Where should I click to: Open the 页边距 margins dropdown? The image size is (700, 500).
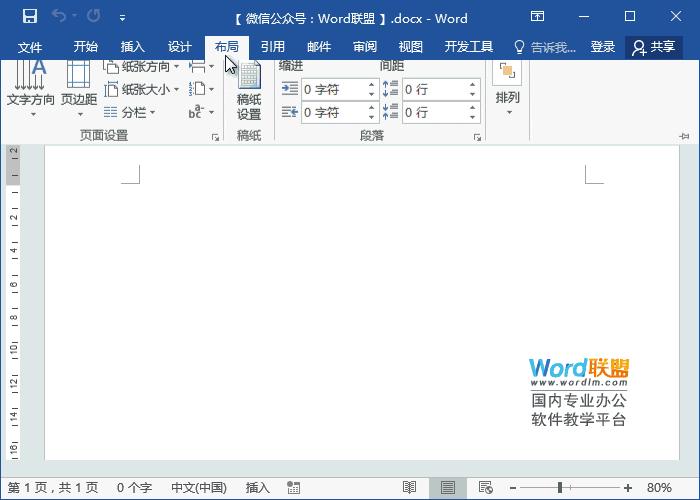coord(79,89)
